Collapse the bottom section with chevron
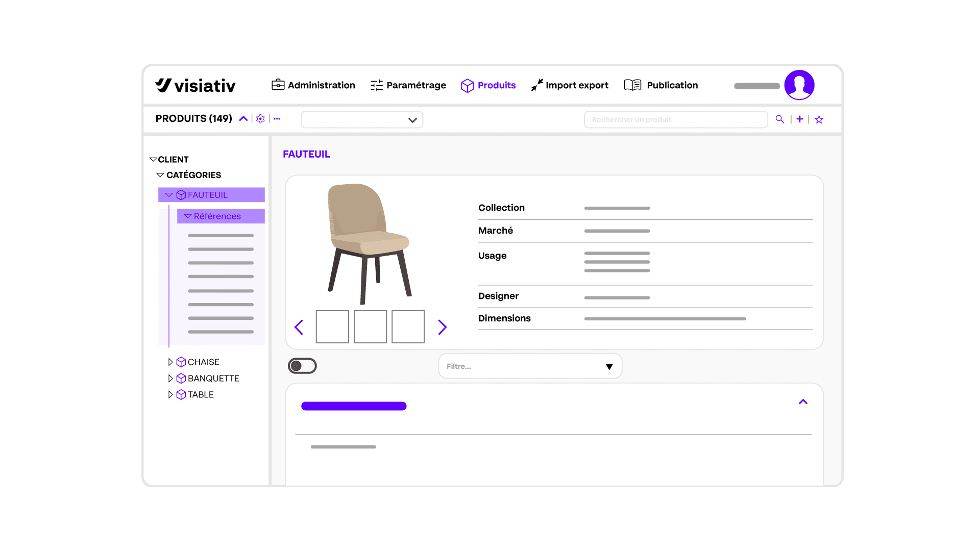The image size is (980, 551). (x=803, y=402)
